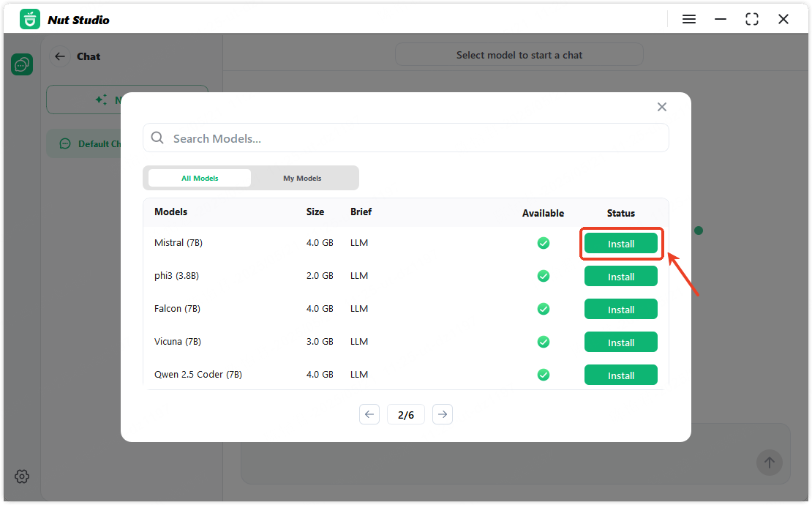812x505 pixels.
Task: Focus the Search Models input field
Action: pos(406,138)
